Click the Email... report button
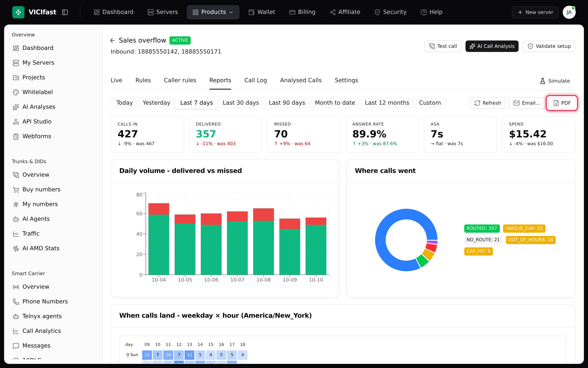The width and height of the screenshot is (588, 368). click(x=527, y=103)
